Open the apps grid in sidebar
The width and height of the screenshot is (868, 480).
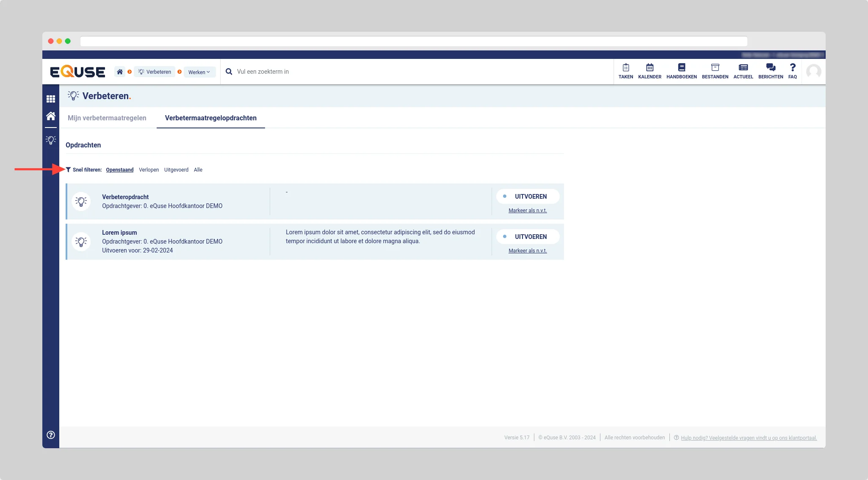coord(51,99)
